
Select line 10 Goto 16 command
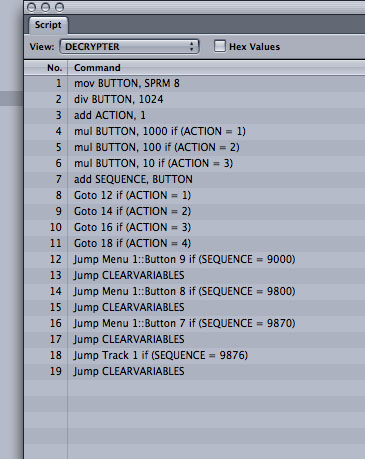click(x=195, y=227)
